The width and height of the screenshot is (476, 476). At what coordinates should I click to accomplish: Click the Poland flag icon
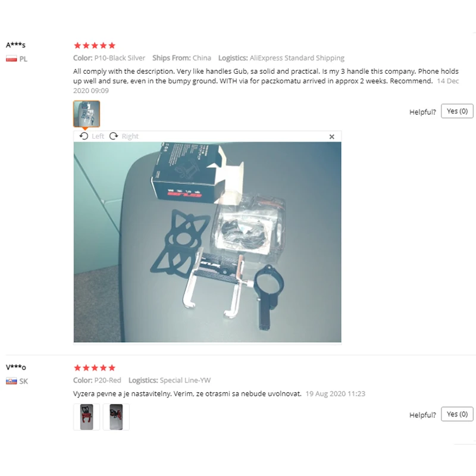click(11, 59)
